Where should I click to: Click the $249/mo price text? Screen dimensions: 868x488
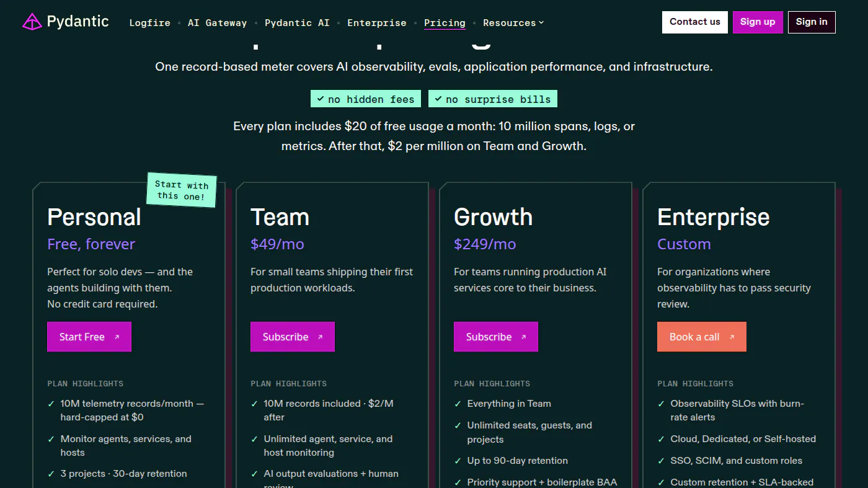[x=485, y=244]
